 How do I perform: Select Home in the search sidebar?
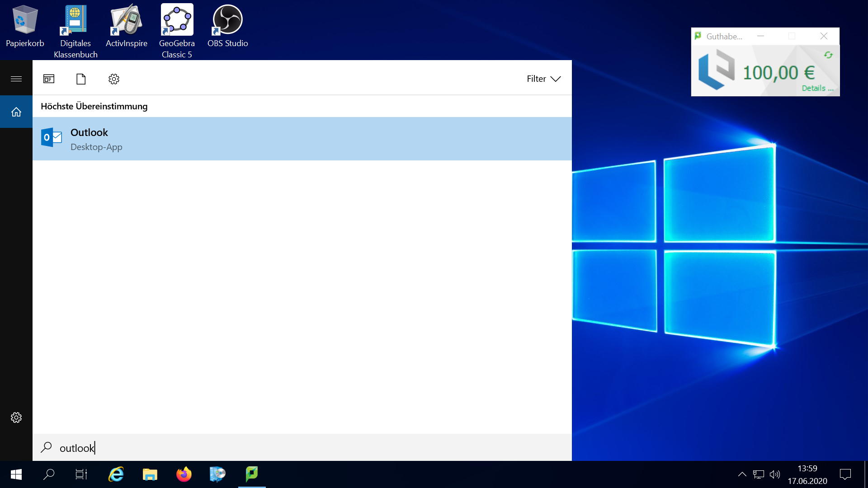point(16,112)
